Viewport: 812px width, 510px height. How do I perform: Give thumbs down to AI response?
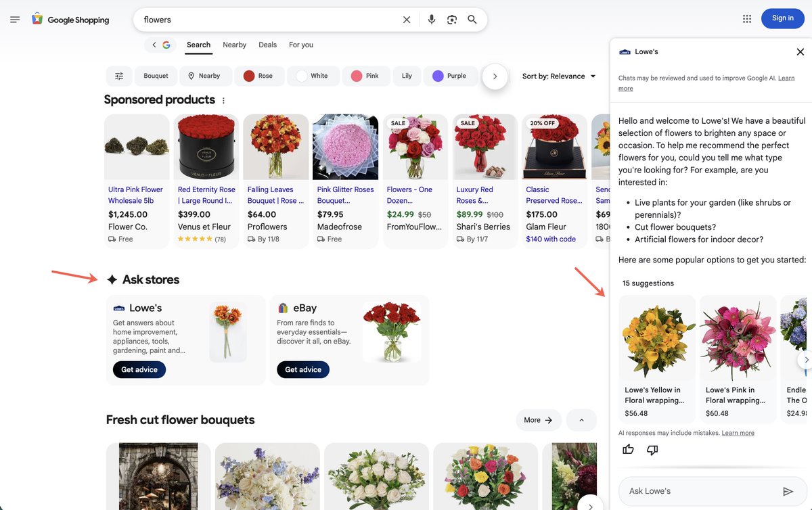pyautogui.click(x=652, y=449)
